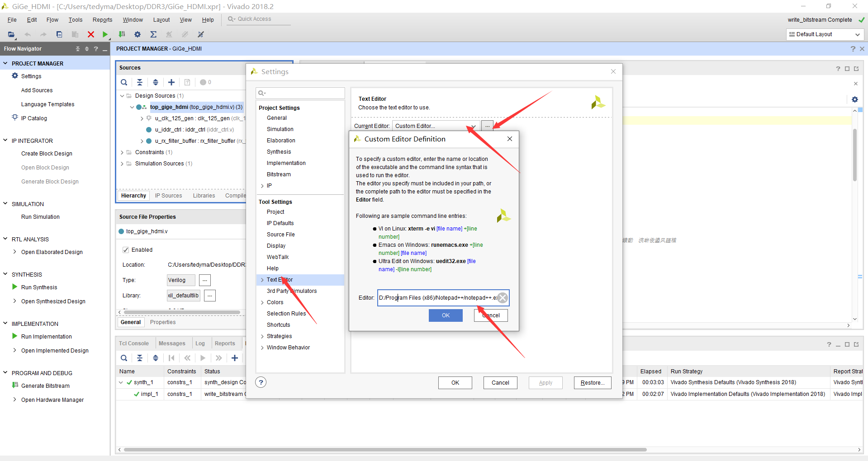Click the Open Project toolbar icon
Viewport: 868px width, 461px height.
pyautogui.click(x=11, y=34)
